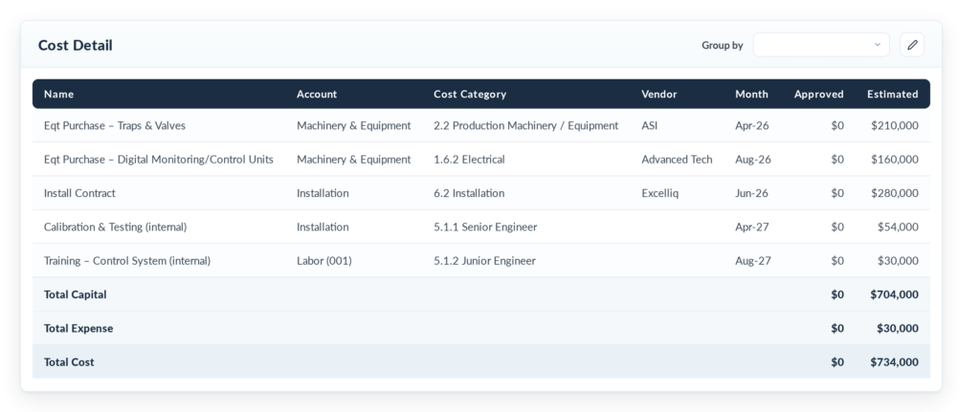Click the Cost Category column header
This screenshot has height=412, width=980.
[469, 95]
